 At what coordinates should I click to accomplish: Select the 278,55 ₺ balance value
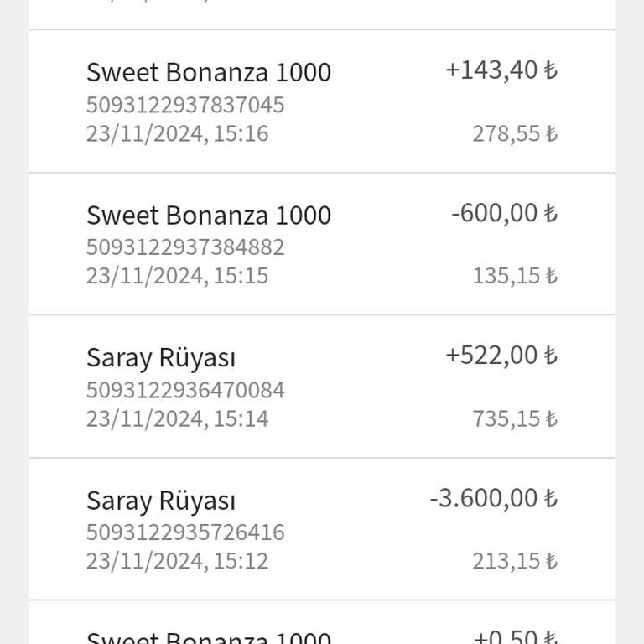pyautogui.click(x=514, y=133)
